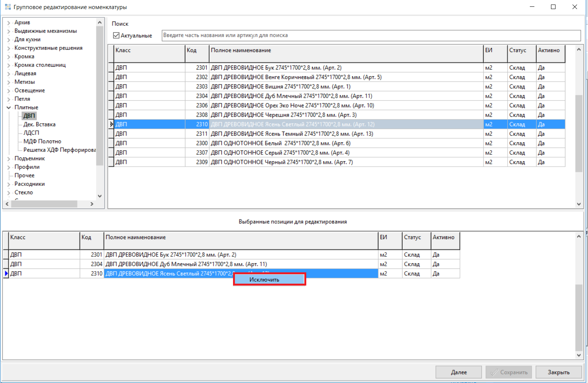Select ЛДСП in the category tree

(31, 133)
